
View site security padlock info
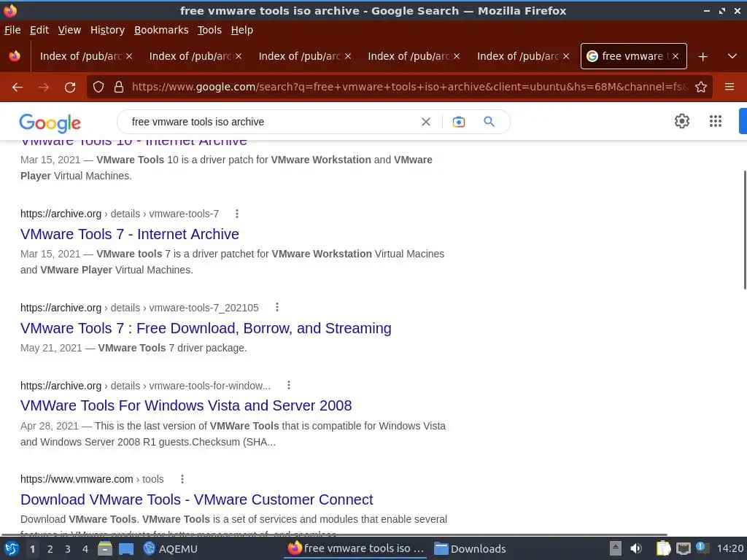pyautogui.click(x=119, y=87)
